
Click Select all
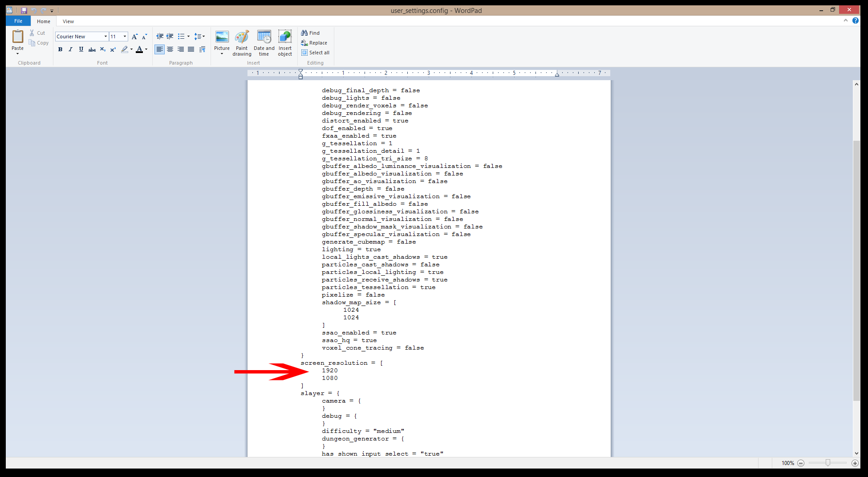pos(315,53)
